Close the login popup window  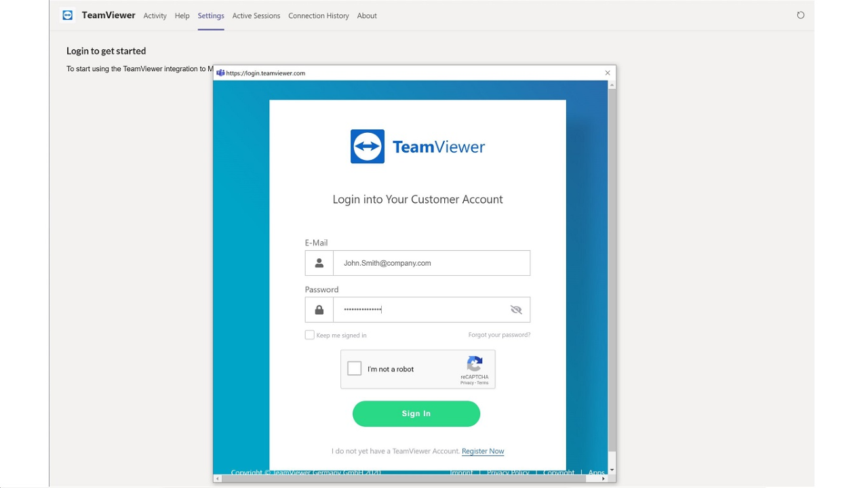(608, 73)
